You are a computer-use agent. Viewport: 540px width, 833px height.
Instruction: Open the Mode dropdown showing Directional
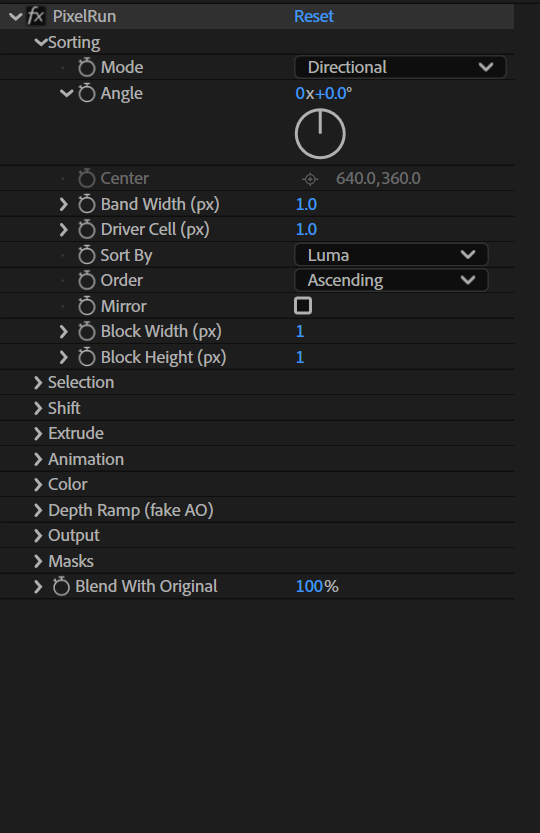[400, 67]
